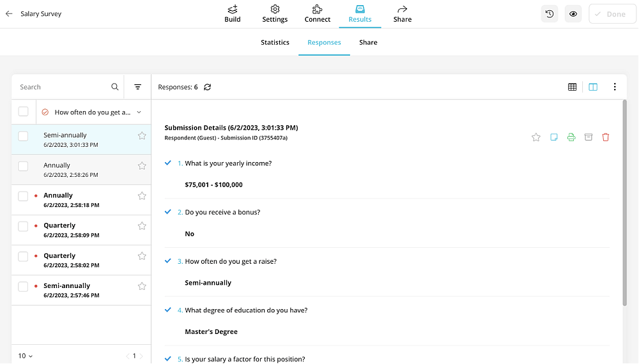Image resolution: width=639 pixels, height=364 pixels.
Task: Click the submission details scrollbar
Action: pyautogui.click(x=625, y=204)
